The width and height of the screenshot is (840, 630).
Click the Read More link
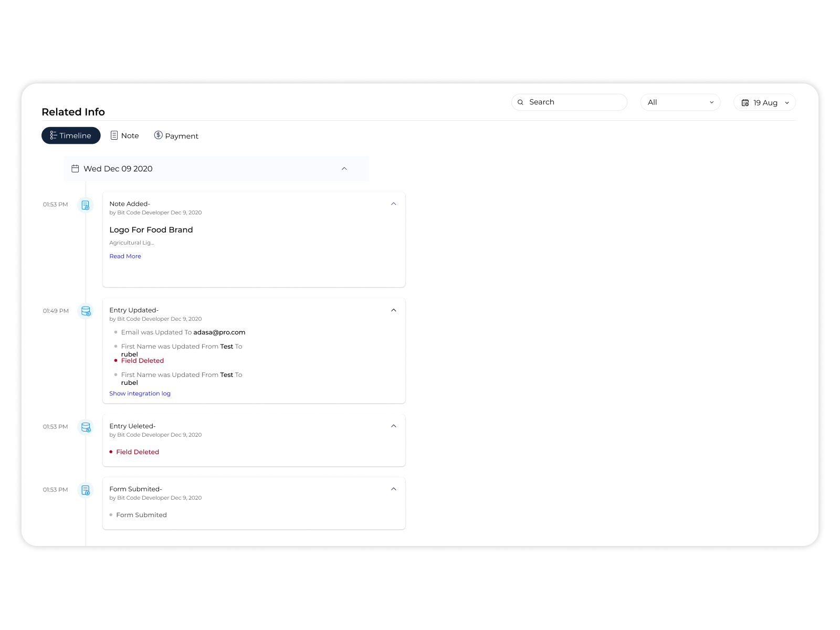125,256
